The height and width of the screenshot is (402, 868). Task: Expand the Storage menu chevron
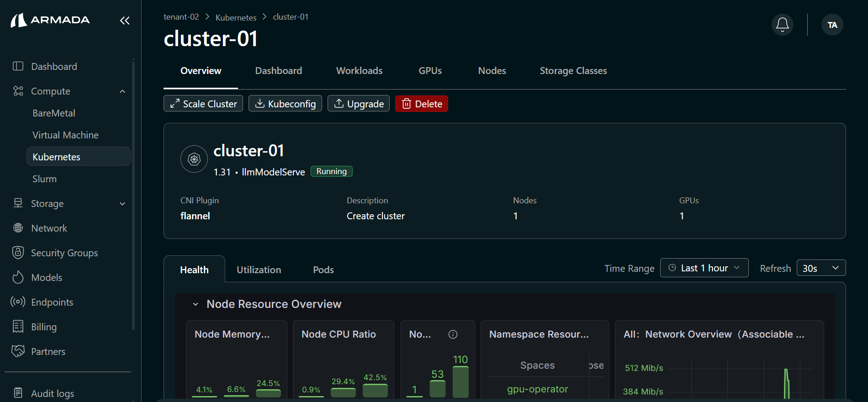click(122, 204)
